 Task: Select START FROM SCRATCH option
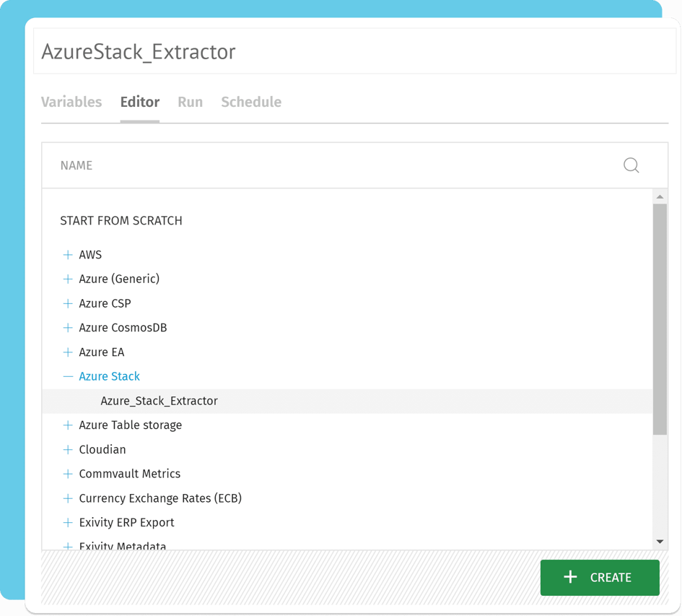pos(121,221)
